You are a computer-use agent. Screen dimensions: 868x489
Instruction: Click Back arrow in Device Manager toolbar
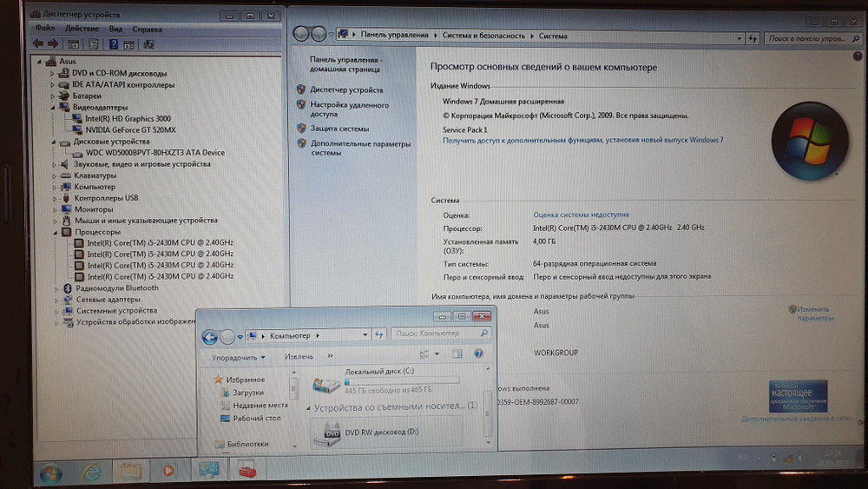[x=37, y=43]
